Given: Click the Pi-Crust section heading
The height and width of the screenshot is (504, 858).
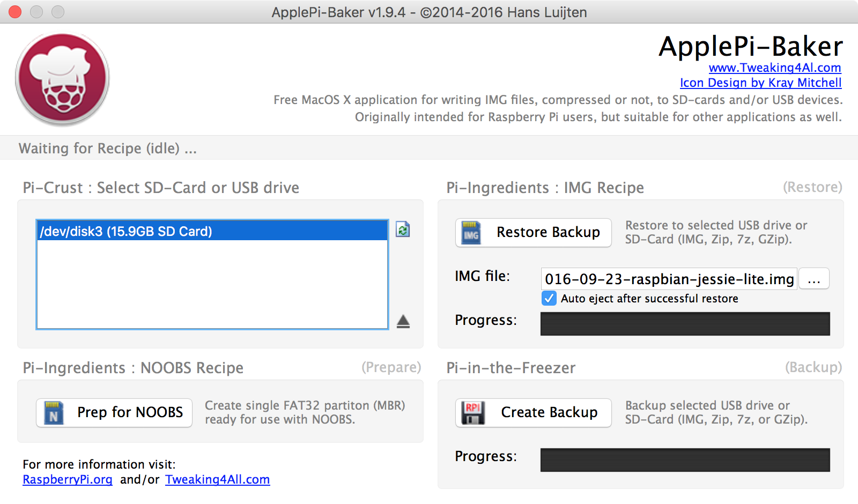Looking at the screenshot, I should click(x=161, y=188).
